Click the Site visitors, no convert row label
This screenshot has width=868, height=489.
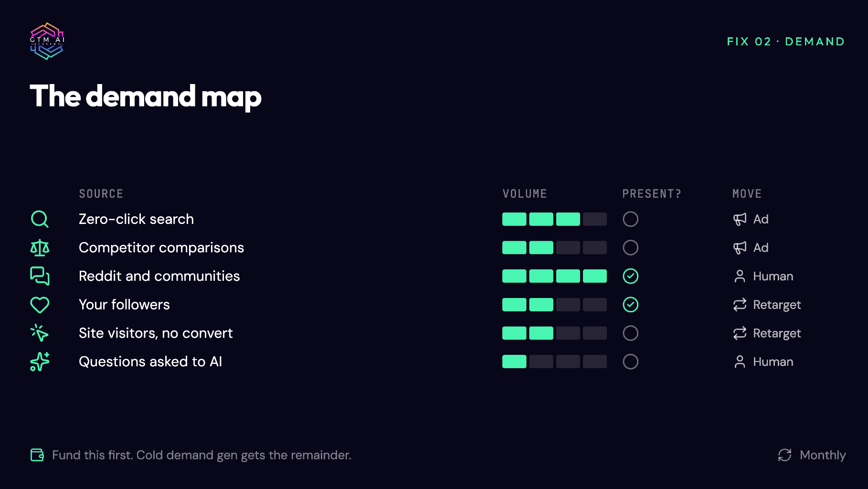(156, 333)
